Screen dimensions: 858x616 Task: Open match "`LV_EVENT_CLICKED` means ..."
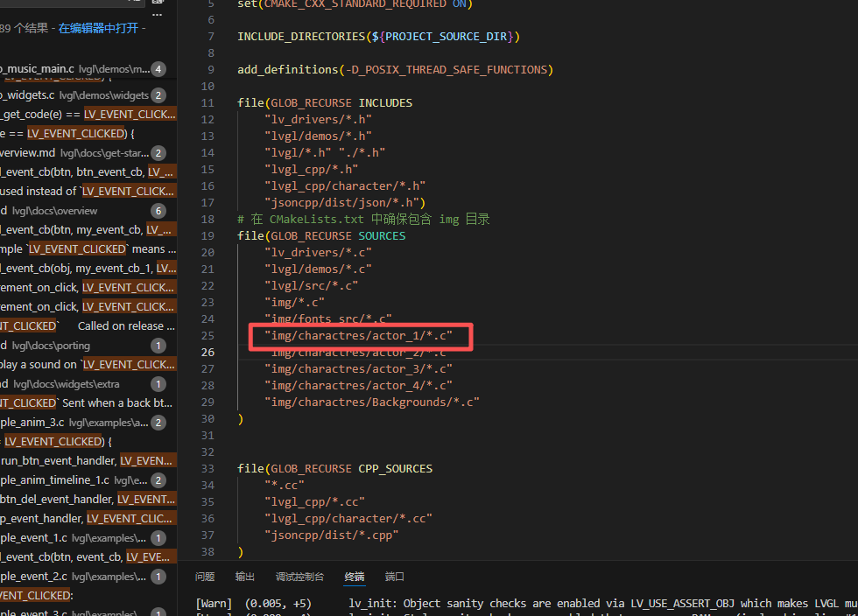point(88,248)
